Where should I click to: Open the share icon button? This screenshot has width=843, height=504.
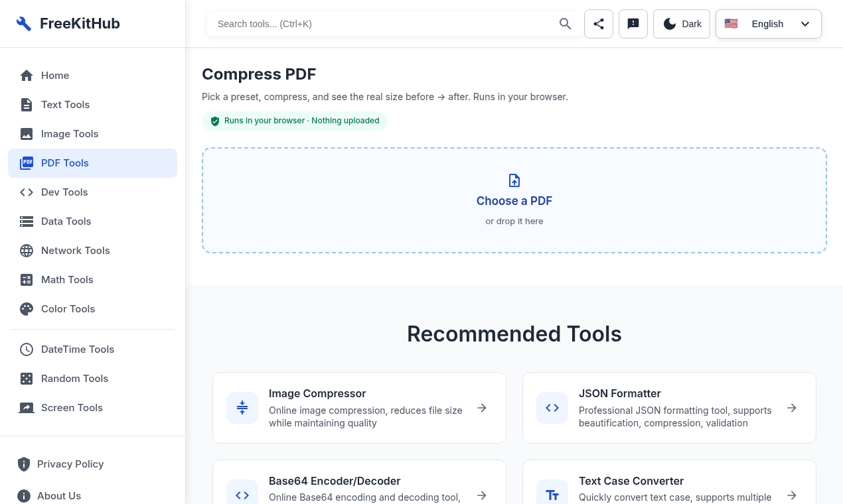point(599,24)
